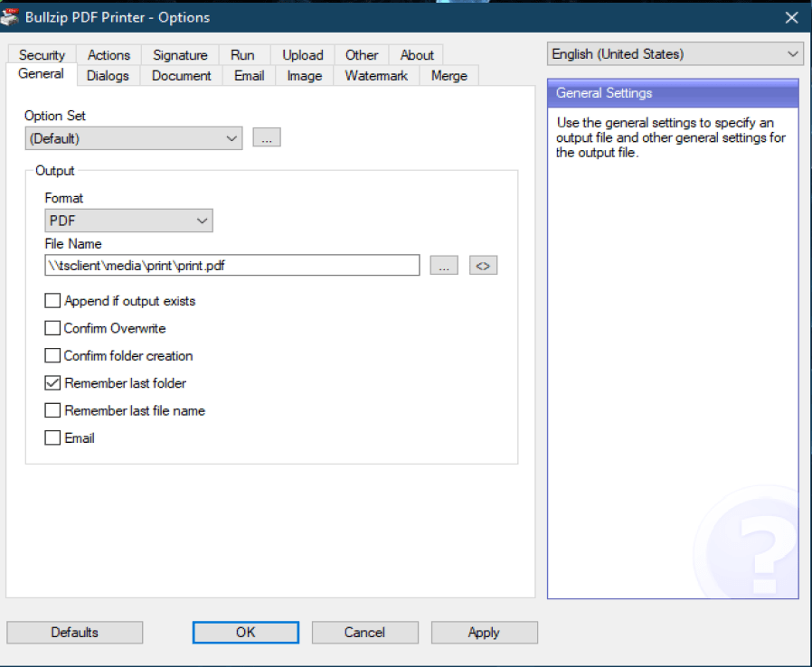812x667 pixels.
Task: Check the Confirm Overwrite box
Action: (x=52, y=328)
